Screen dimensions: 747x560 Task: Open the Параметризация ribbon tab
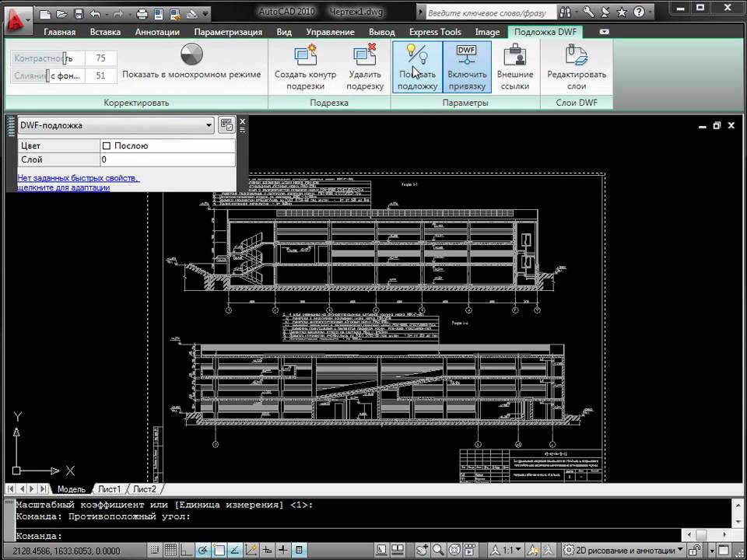click(228, 32)
